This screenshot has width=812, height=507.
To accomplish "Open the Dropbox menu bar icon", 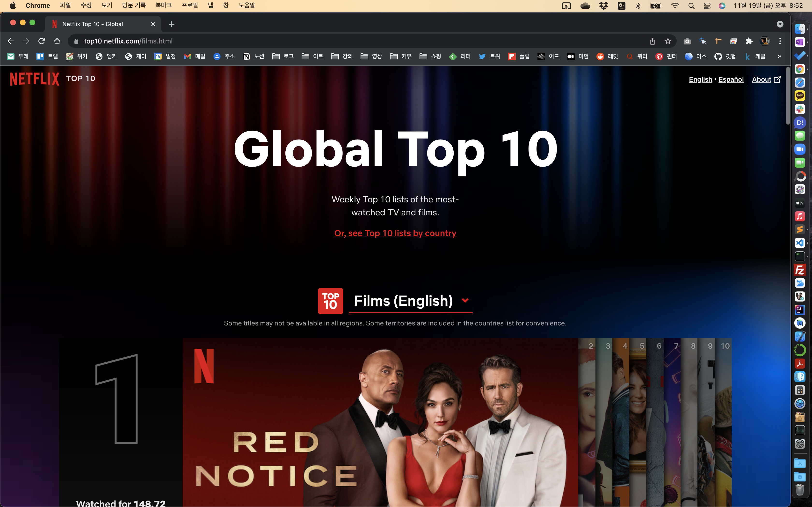I will 604,6.
